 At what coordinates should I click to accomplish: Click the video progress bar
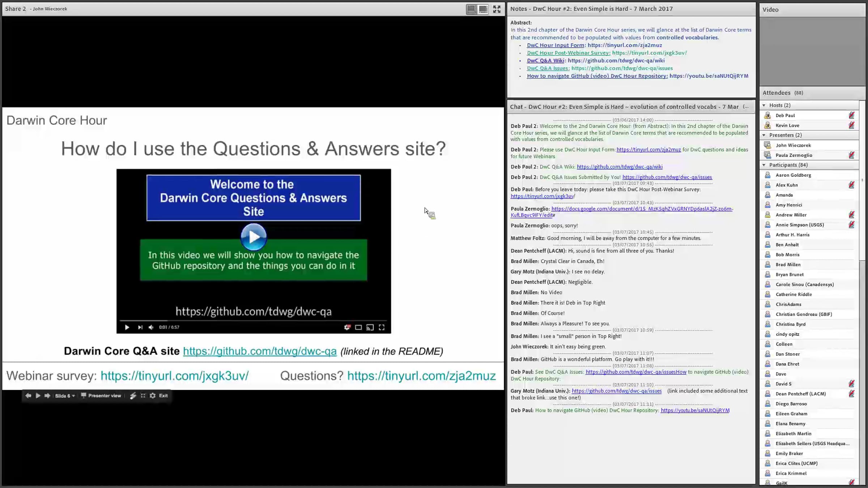253,321
